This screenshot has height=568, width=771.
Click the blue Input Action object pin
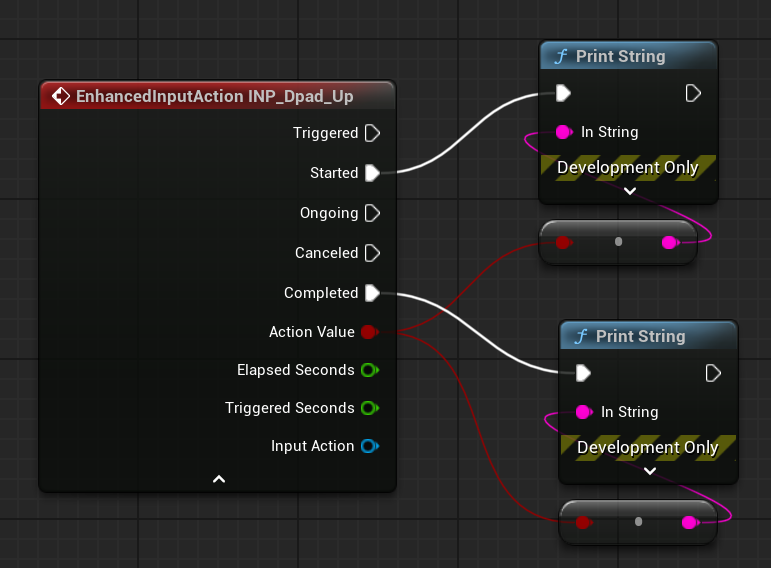pyautogui.click(x=369, y=446)
